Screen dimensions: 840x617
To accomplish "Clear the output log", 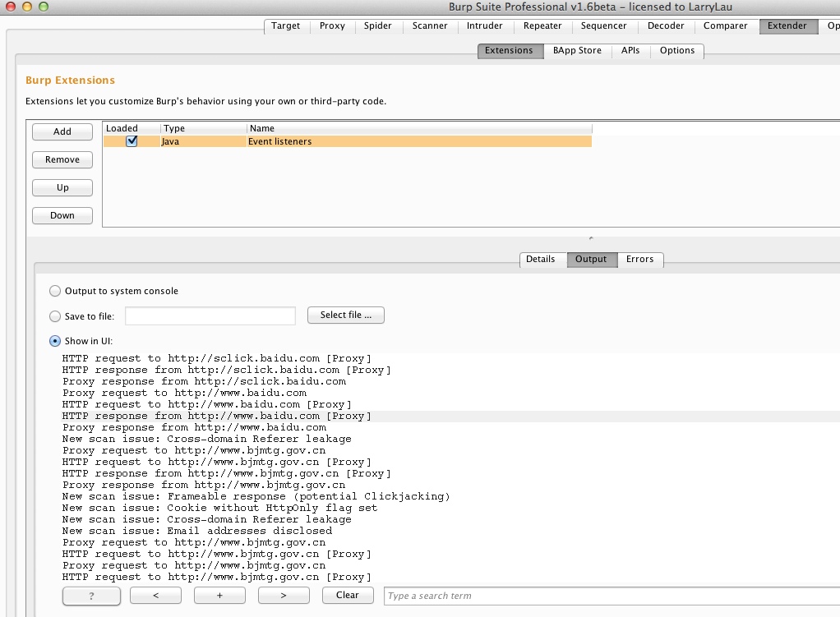I will (347, 595).
